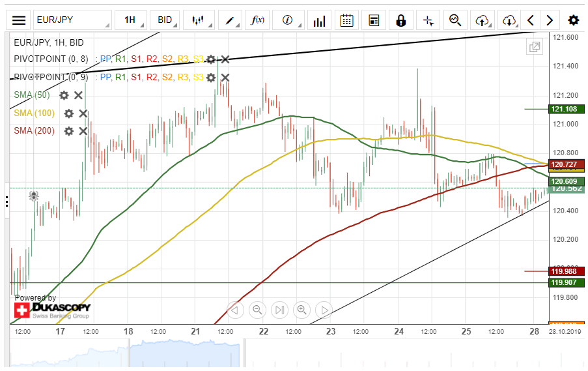588x371 pixels.
Task: Open settings for SMA (50) indicator
Action: tap(64, 95)
